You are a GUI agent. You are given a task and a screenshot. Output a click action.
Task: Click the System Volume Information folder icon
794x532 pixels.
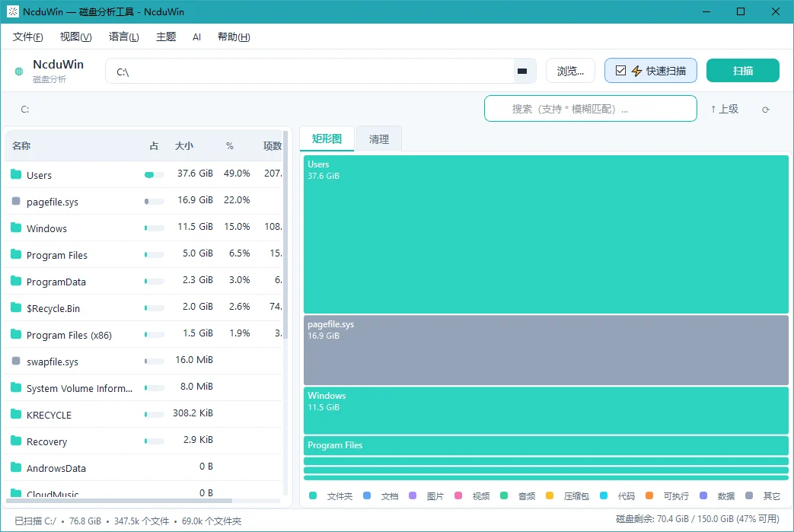tap(16, 387)
